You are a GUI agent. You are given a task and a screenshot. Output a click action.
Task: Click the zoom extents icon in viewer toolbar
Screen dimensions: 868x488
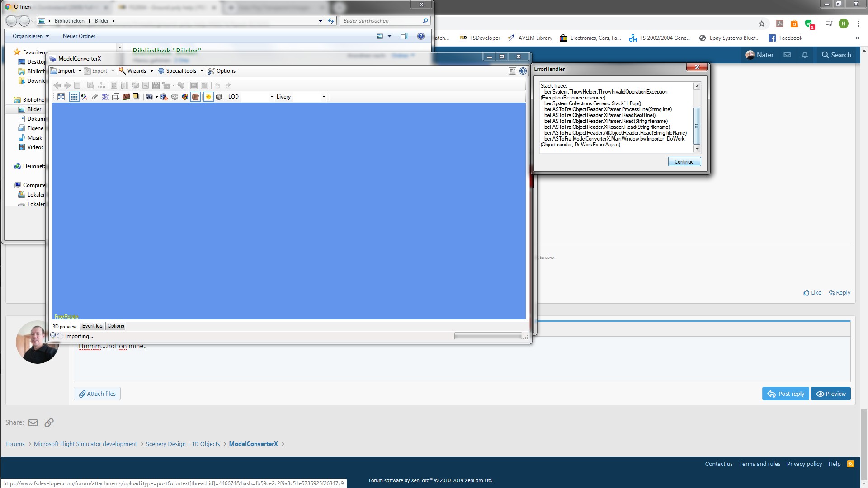61,97
